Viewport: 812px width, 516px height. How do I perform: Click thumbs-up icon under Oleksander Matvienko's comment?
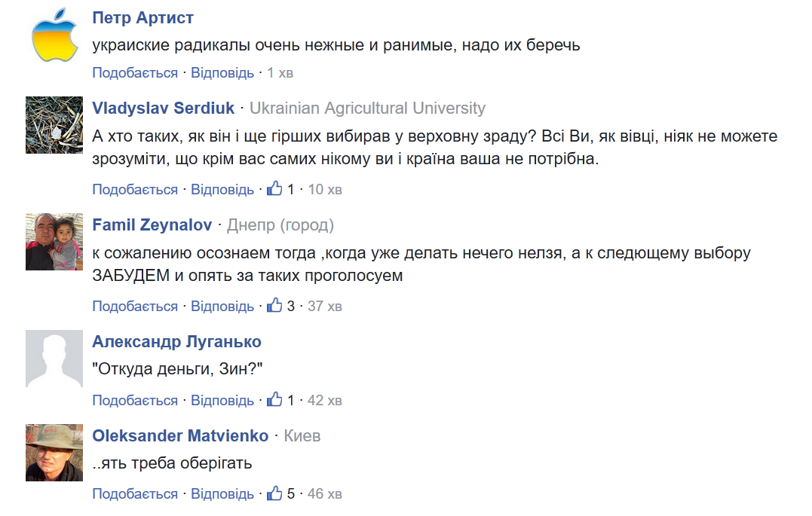tap(274, 493)
